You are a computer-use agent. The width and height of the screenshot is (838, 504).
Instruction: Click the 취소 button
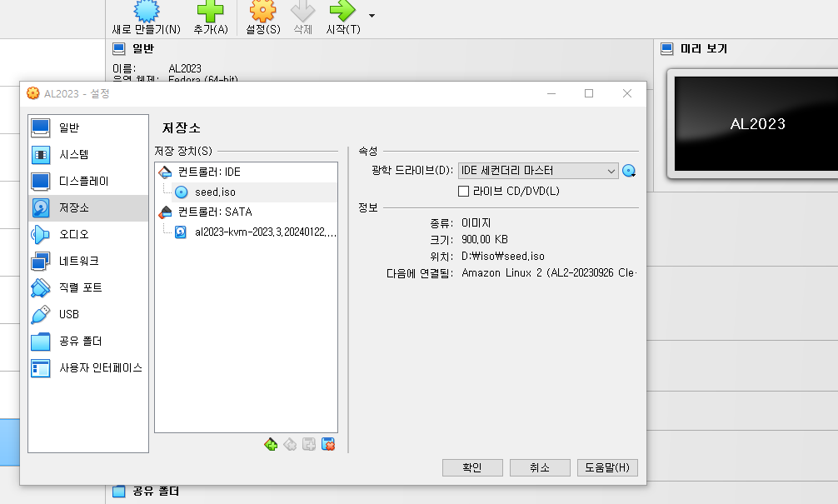pos(540,467)
